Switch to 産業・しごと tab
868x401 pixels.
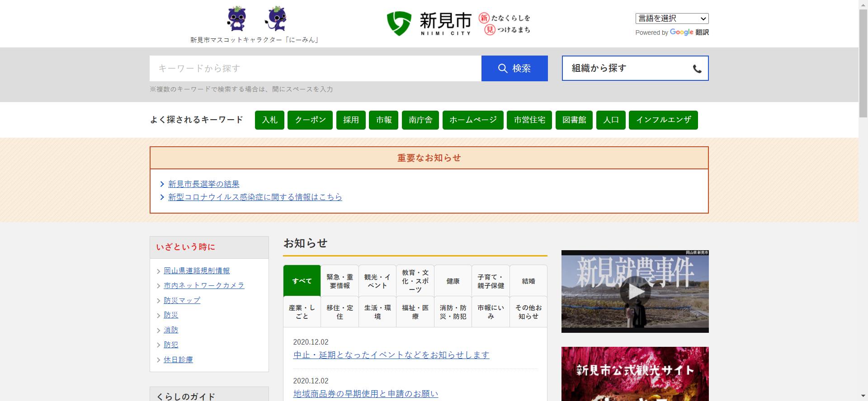pyautogui.click(x=302, y=312)
